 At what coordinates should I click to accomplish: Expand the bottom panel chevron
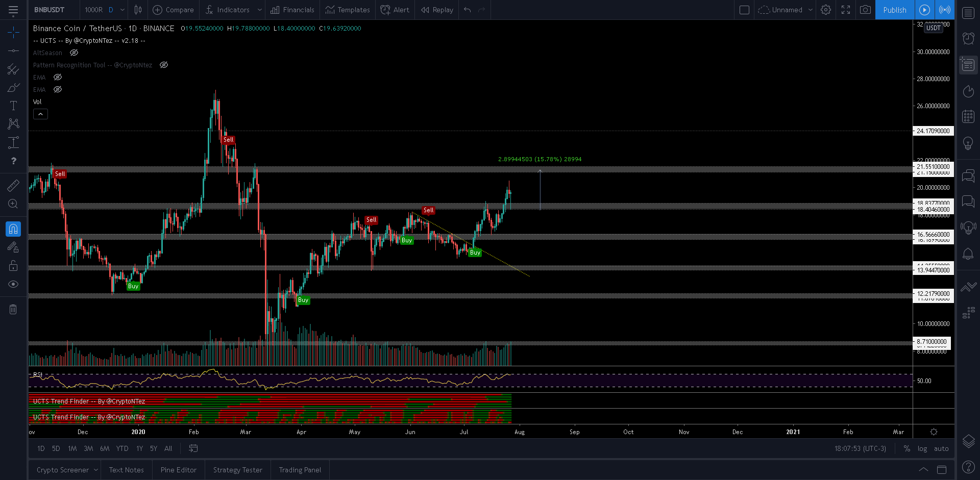(923, 469)
